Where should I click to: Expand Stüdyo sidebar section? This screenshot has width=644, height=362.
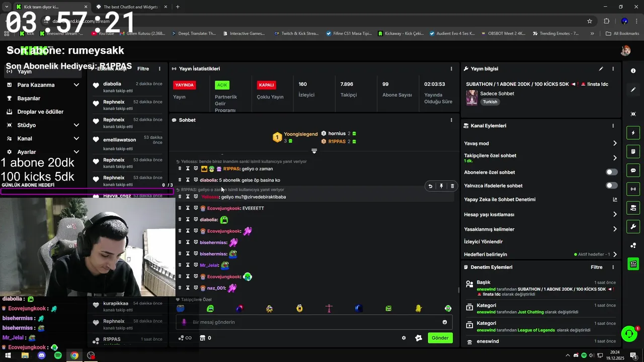(76, 125)
